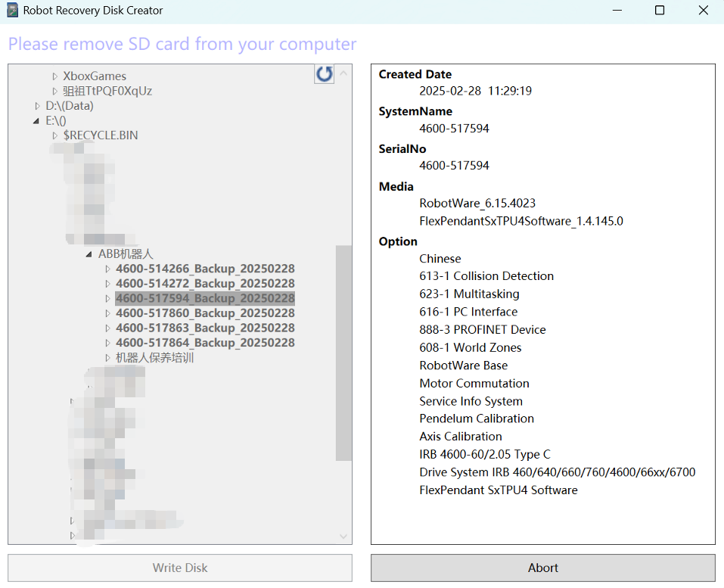Click the tree scroll down arrow

[x=343, y=537]
